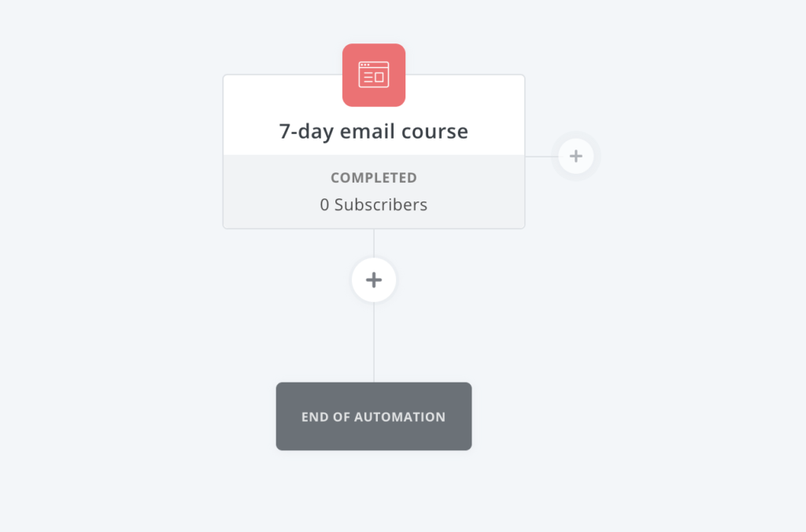Click the COMPLETED status label
This screenshot has width=806, height=532.
(374, 178)
